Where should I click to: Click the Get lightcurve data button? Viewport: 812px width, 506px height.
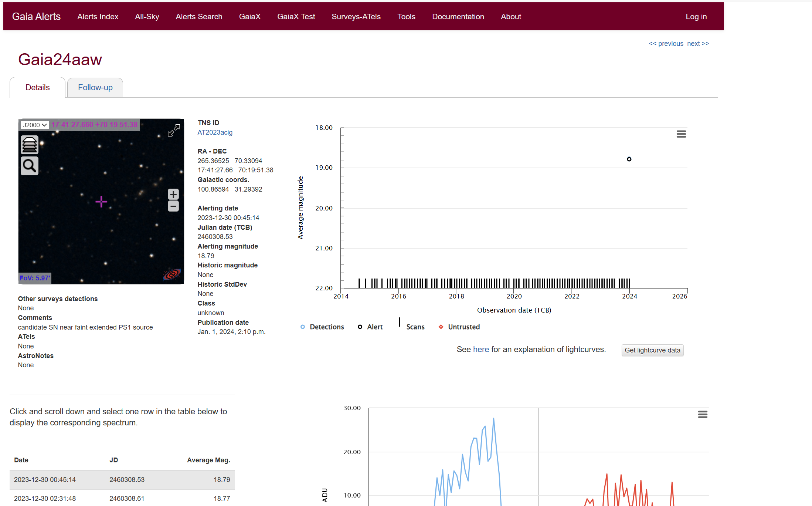click(652, 350)
